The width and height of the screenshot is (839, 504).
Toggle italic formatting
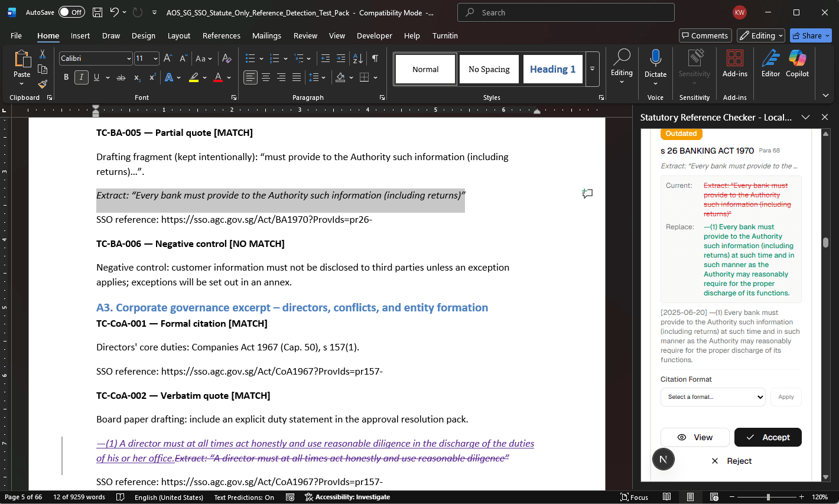tap(82, 77)
